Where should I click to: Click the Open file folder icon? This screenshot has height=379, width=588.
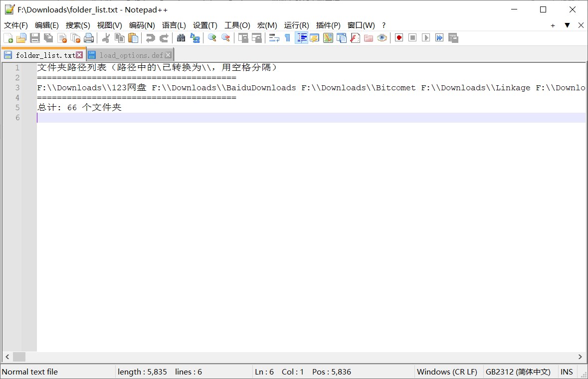click(21, 38)
